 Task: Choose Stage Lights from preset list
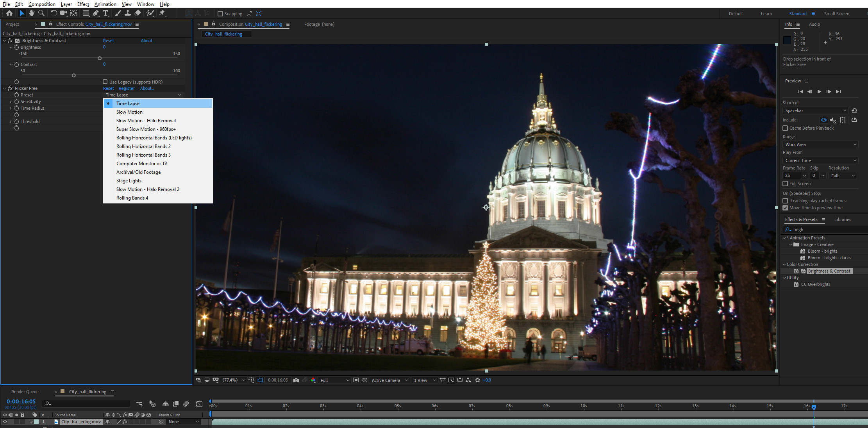pos(129,181)
